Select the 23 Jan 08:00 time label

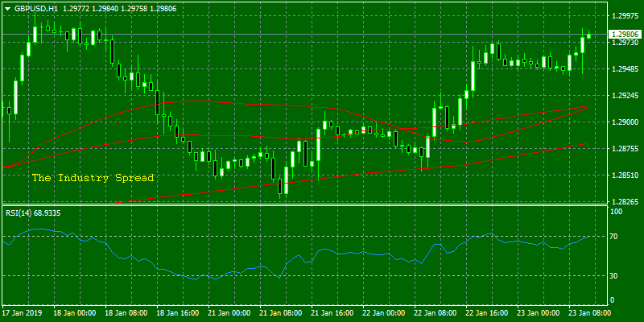[591, 313]
